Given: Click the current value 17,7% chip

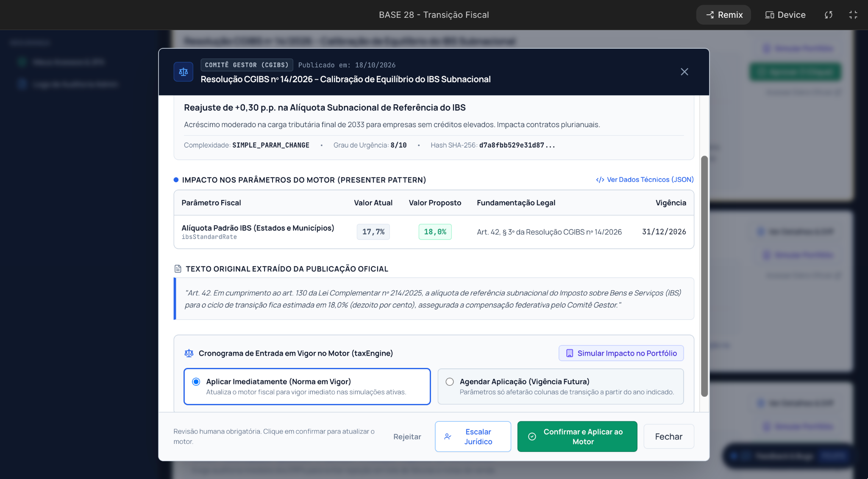Looking at the screenshot, I should (x=373, y=232).
